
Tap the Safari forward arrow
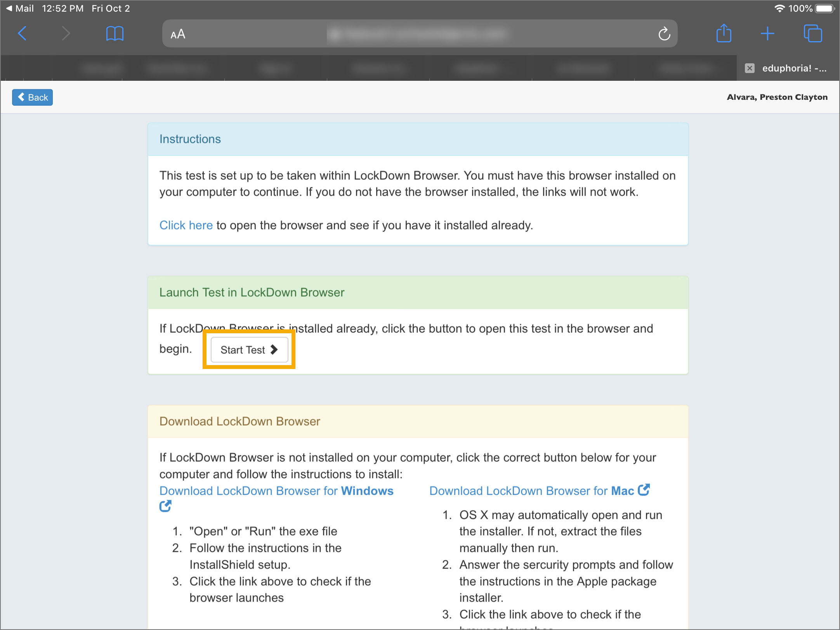point(66,33)
